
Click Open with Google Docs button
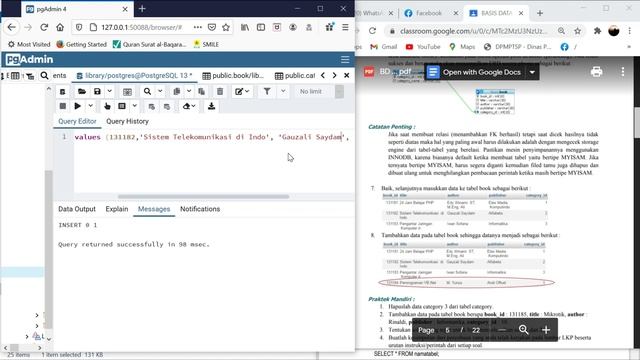pos(476,72)
